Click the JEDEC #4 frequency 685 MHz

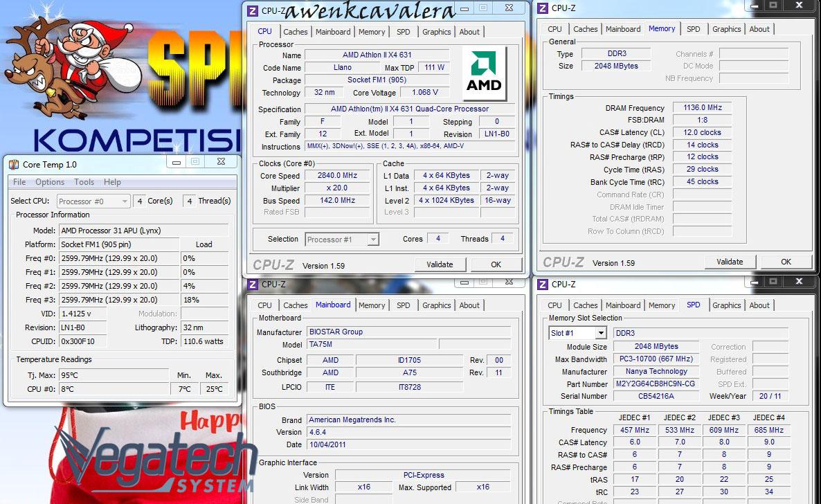[x=768, y=430]
